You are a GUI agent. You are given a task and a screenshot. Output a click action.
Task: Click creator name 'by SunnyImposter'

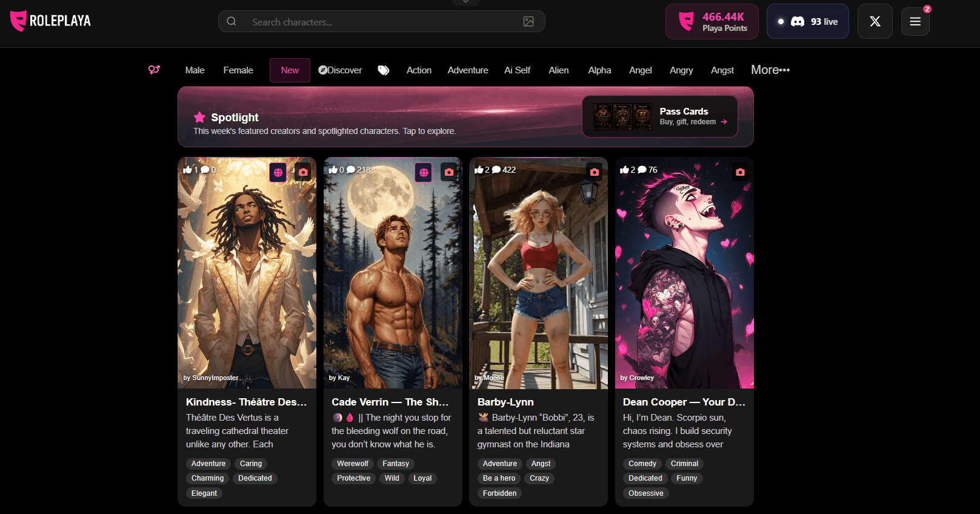(211, 378)
